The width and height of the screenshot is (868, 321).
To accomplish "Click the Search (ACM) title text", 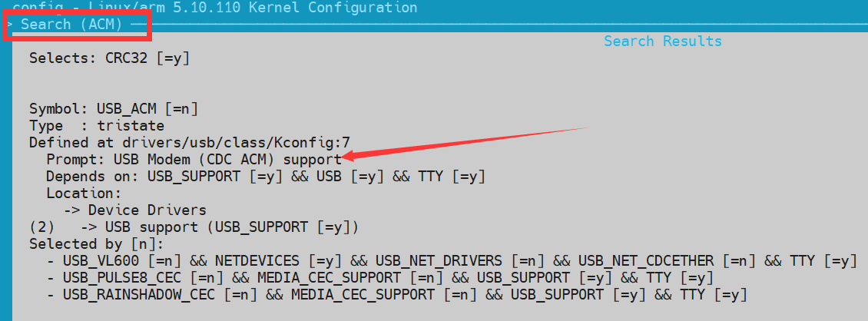I will tap(72, 25).
